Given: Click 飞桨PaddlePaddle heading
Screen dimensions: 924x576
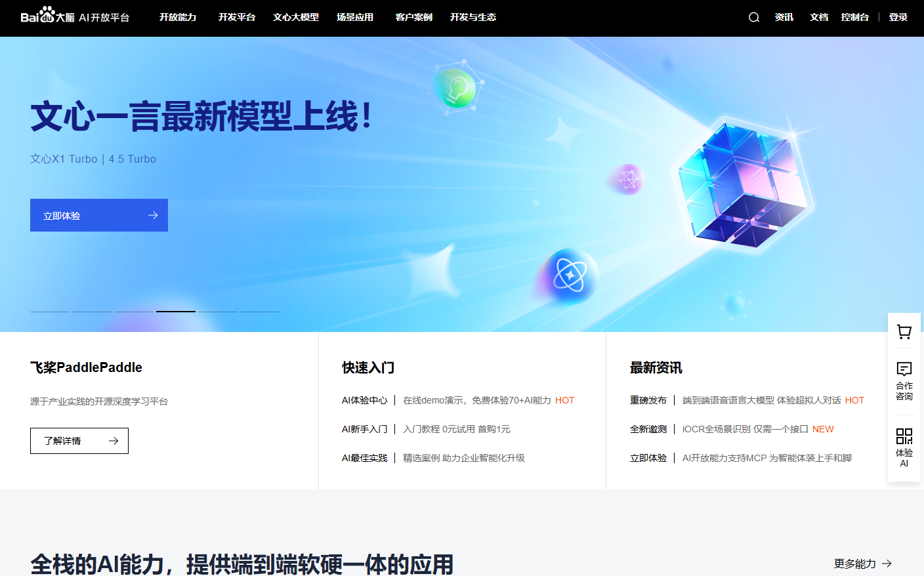Looking at the screenshot, I should point(86,367).
